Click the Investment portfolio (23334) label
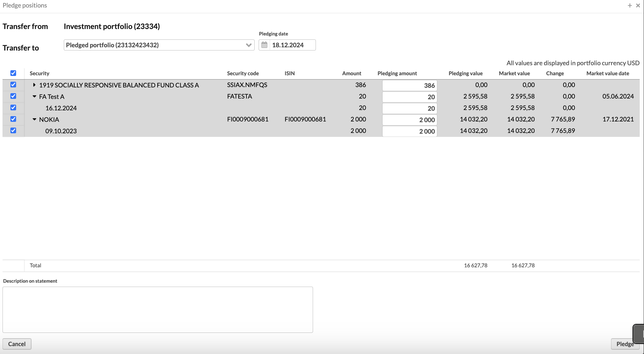 (112, 27)
